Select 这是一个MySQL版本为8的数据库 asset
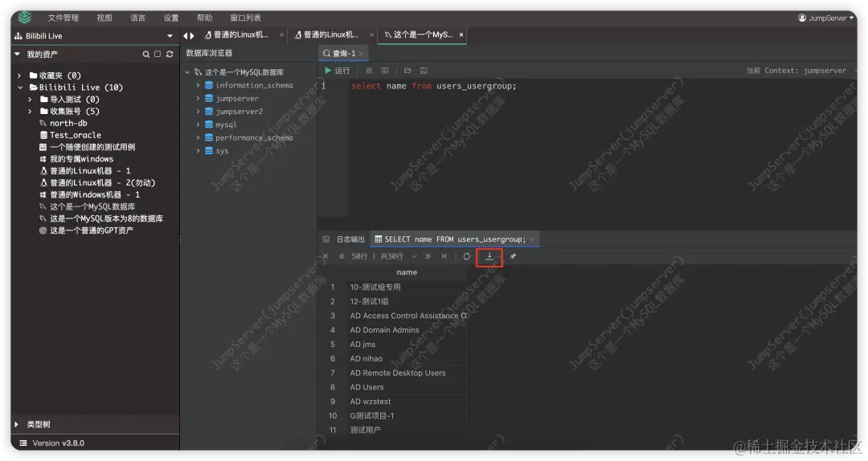This screenshot has width=868, height=461. coord(106,218)
